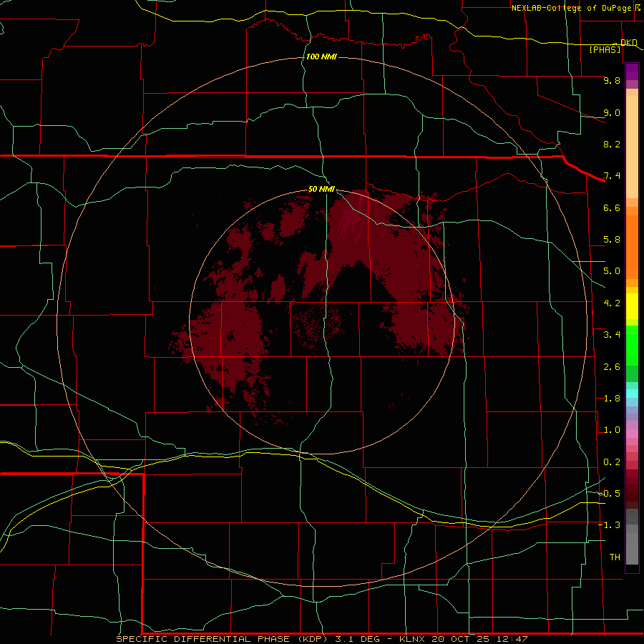Click the 9.8 value on the color scale
The image size is (644, 644).
612,80
